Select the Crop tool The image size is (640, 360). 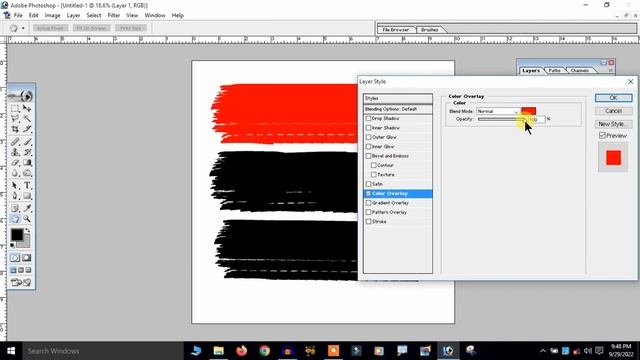(15, 129)
